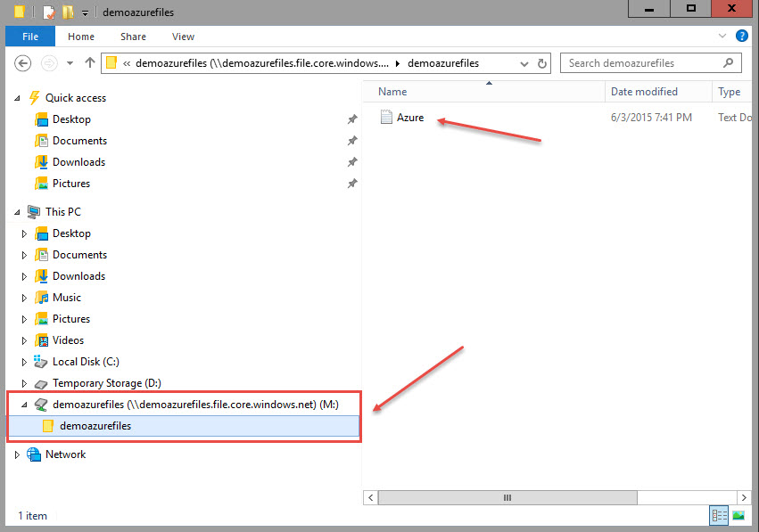Screen dimensions: 759x532
Task: Expand the Videos folder node
Action: (24, 340)
